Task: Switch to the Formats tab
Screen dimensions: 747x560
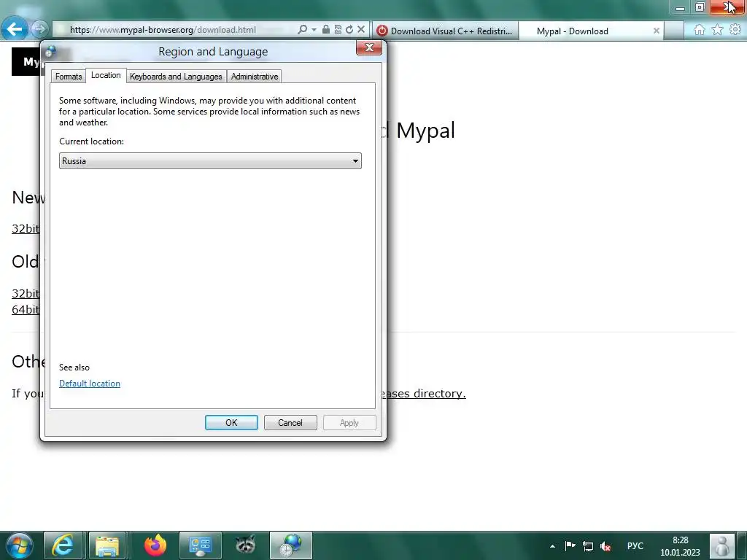Action: pyautogui.click(x=69, y=76)
